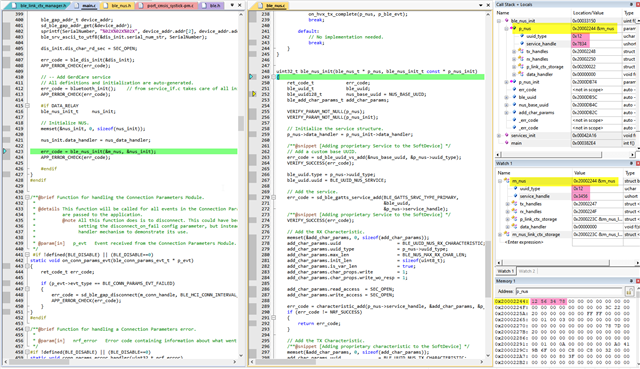640x369 pixels.
Task: Pin the Call Stack + Locals panel
Action: click(x=631, y=4)
